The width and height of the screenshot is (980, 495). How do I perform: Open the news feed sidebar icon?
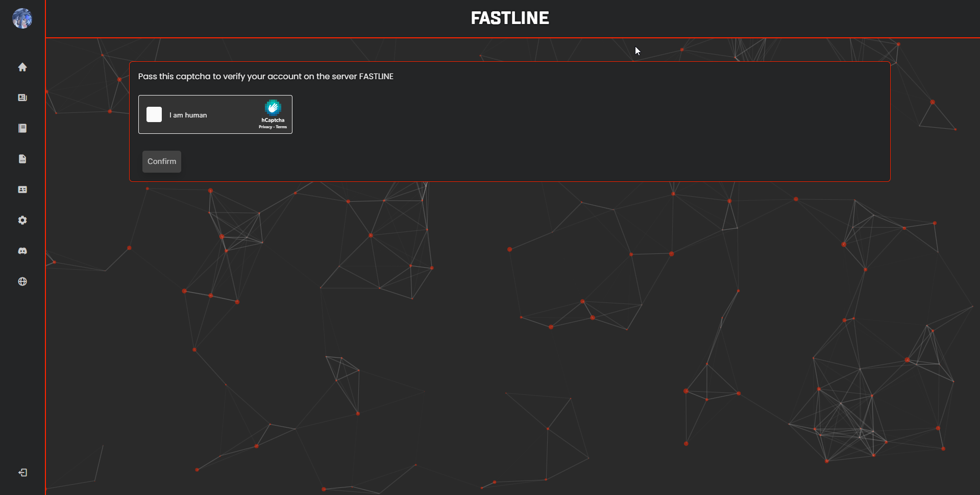pyautogui.click(x=22, y=98)
